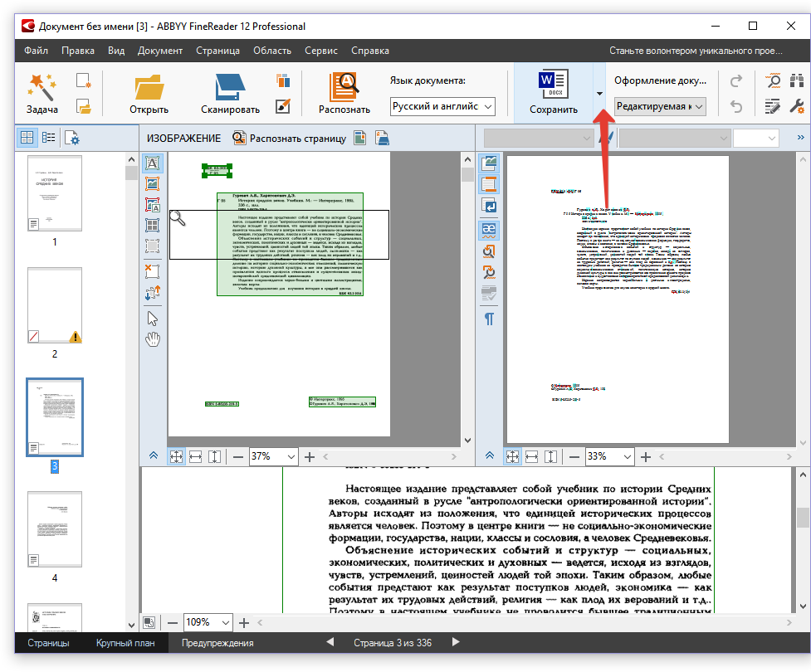Click the Scan (Сканировать) button icon
Image resolution: width=811 pixels, height=672 pixels.
tap(229, 88)
